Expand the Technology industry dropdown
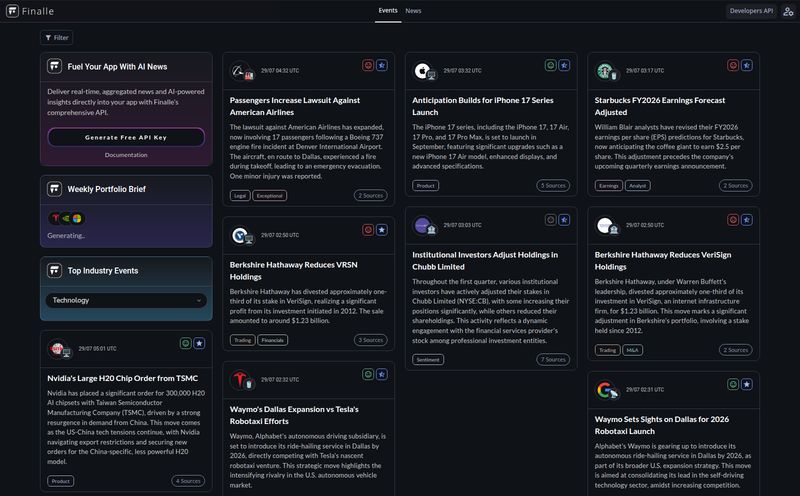 coord(126,300)
